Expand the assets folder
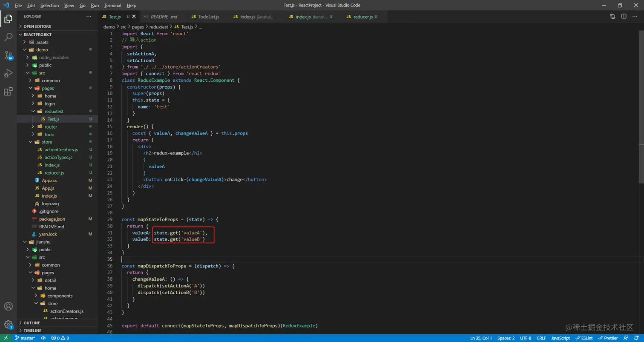Screen dimensions: 644x342 point(57,42)
